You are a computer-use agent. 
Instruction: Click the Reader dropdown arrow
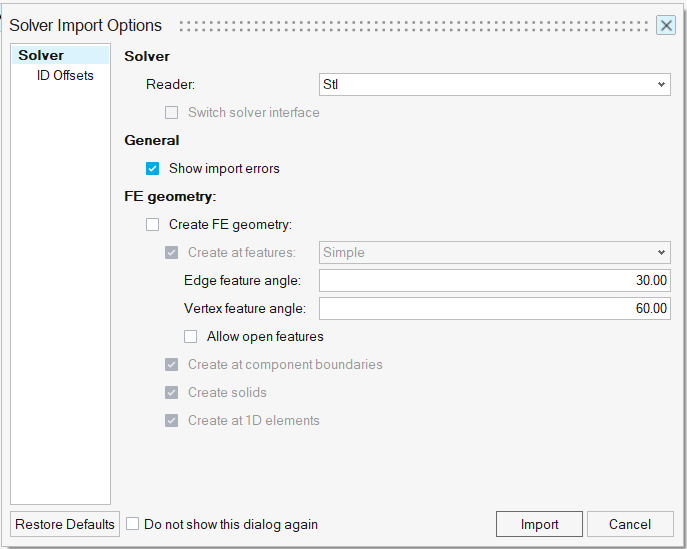(661, 84)
